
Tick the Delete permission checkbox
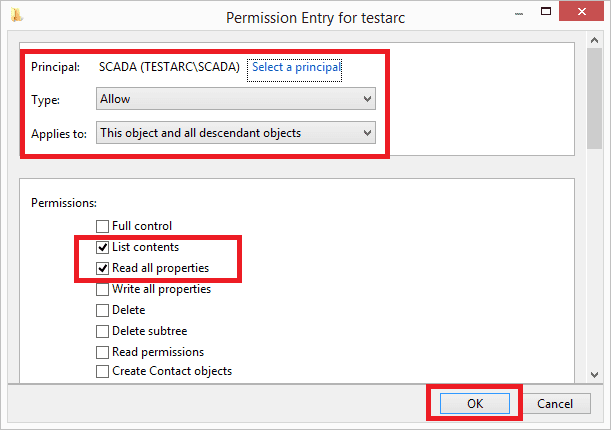coord(103,310)
